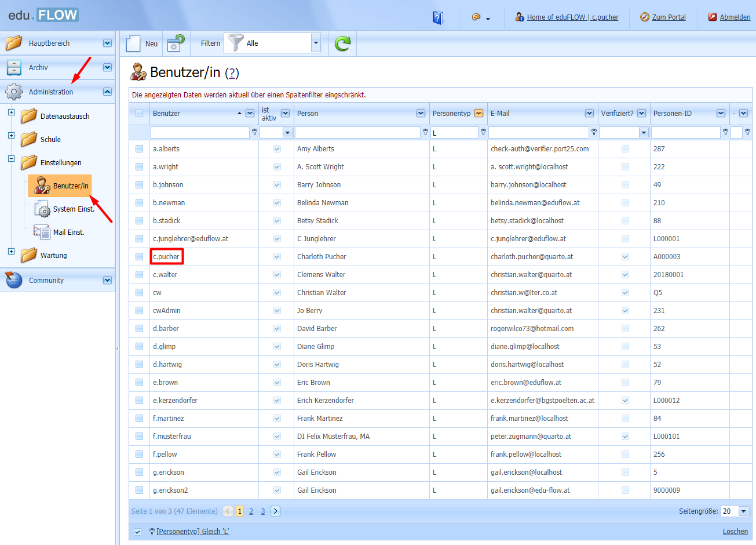Viewport: 756px width, 545px height.
Task: Click the Neu new document icon
Action: click(x=134, y=43)
